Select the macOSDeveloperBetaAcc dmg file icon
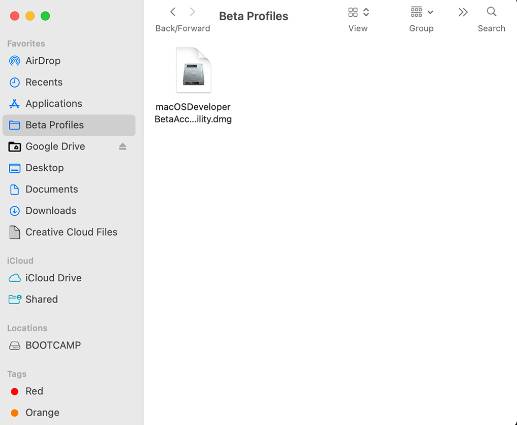The image size is (517, 425). (x=193, y=70)
